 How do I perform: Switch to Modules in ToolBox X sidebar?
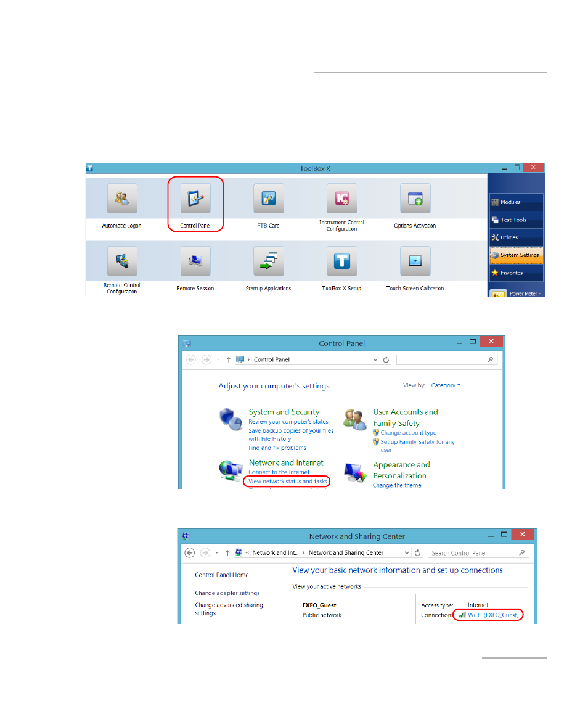516,202
